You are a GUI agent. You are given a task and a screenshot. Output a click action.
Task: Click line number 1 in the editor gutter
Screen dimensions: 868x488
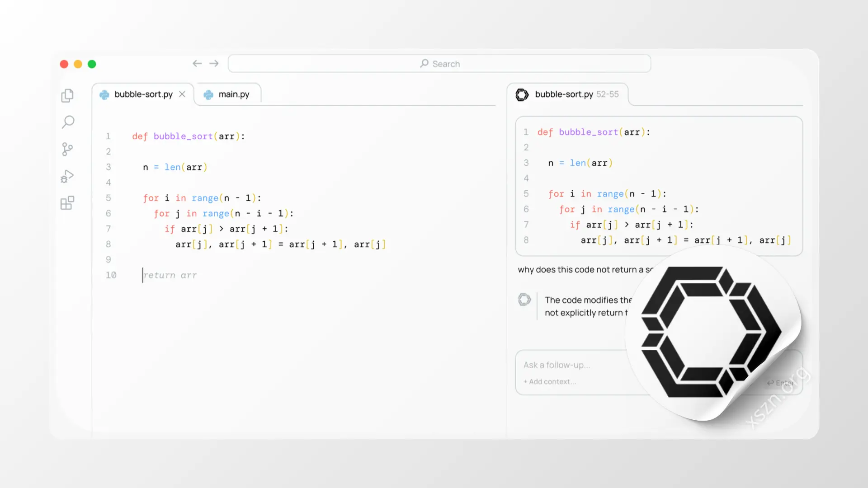(108, 136)
